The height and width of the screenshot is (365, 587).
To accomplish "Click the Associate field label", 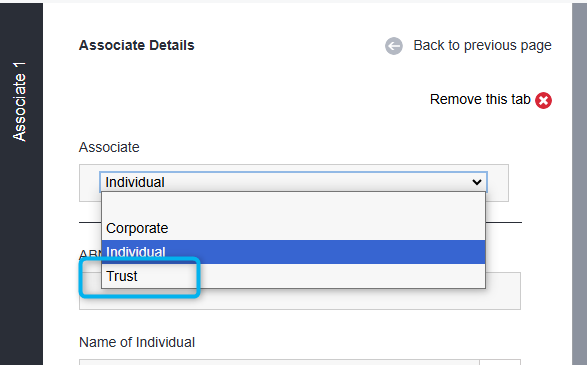I will click(109, 147).
